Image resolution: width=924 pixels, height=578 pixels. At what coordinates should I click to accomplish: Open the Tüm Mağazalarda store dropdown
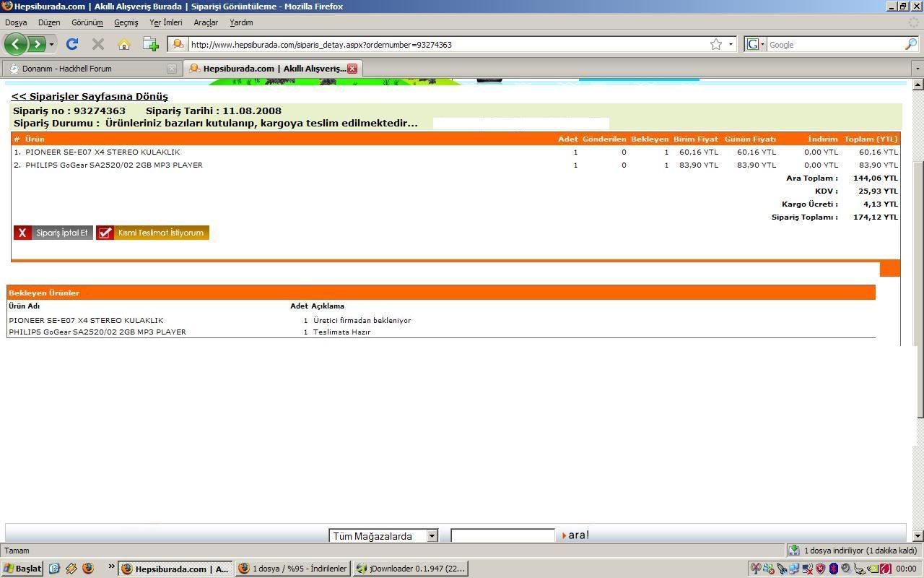(x=383, y=535)
